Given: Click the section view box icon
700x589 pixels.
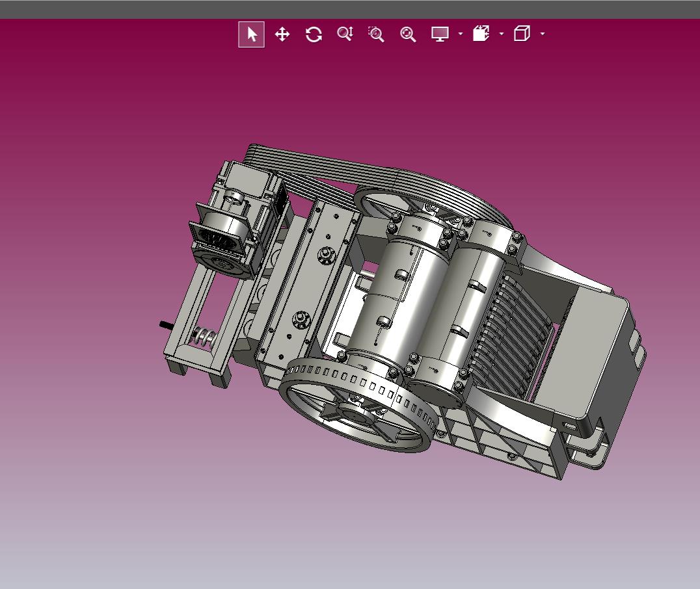Looking at the screenshot, I should (481, 33).
